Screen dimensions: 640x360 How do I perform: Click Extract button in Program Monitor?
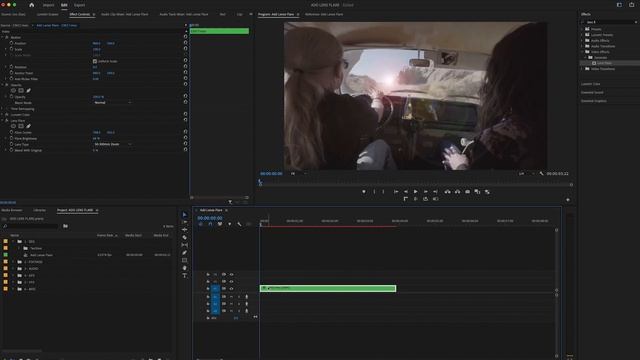[457, 191]
